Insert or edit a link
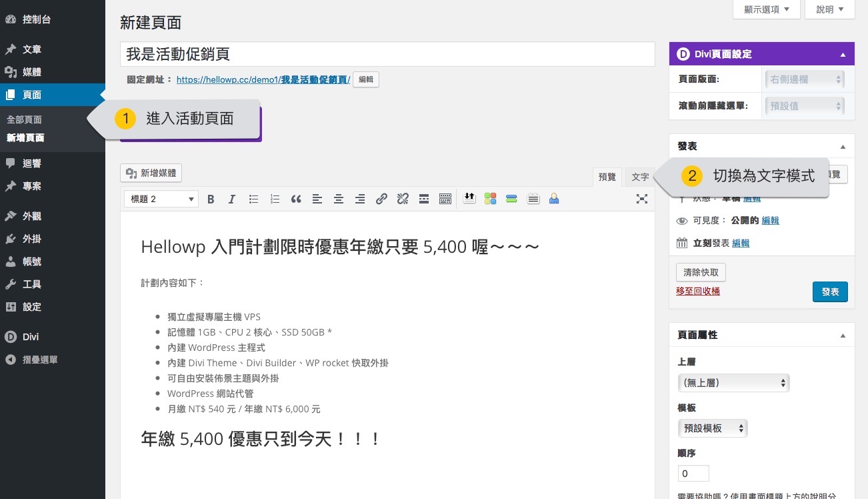This screenshot has height=499, width=868. click(x=381, y=199)
